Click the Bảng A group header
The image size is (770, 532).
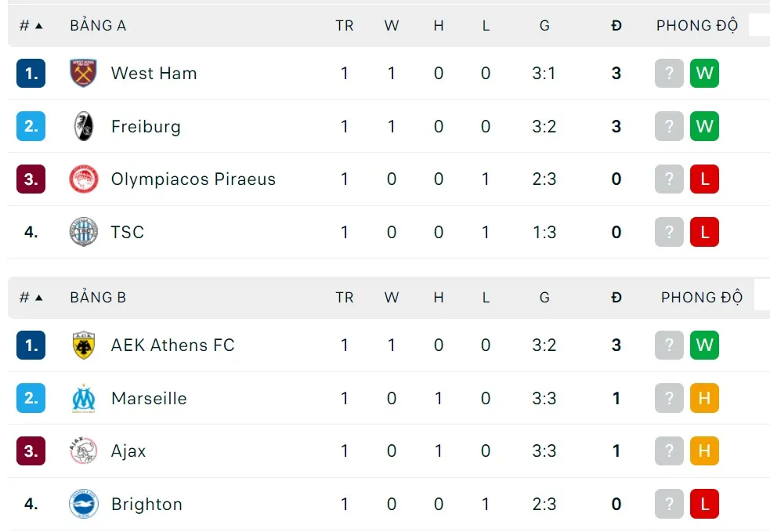98,26
